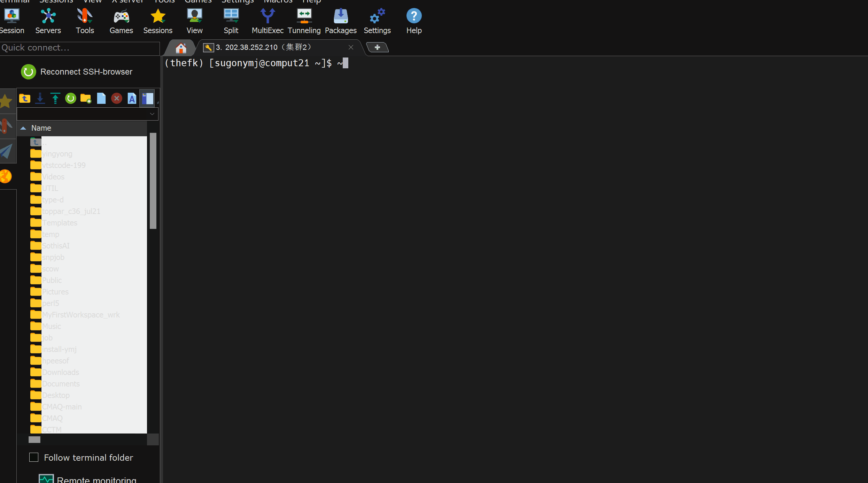Select the toppar_c36_jul21 folder
Image resolution: width=868 pixels, height=483 pixels.
(x=65, y=211)
